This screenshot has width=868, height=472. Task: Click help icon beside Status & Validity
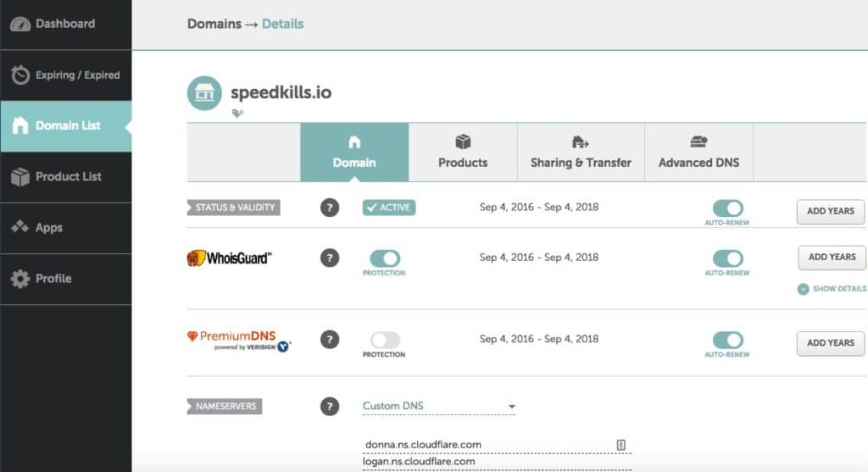coord(330,208)
